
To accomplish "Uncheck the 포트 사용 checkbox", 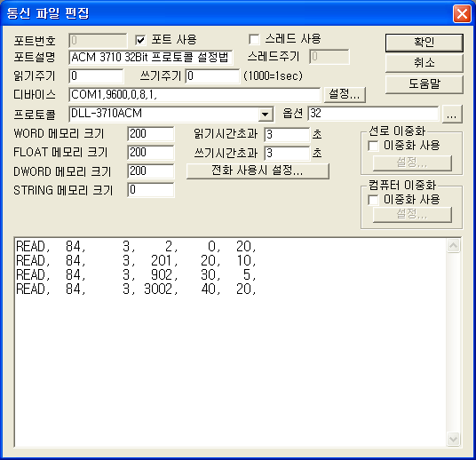I will coord(140,40).
